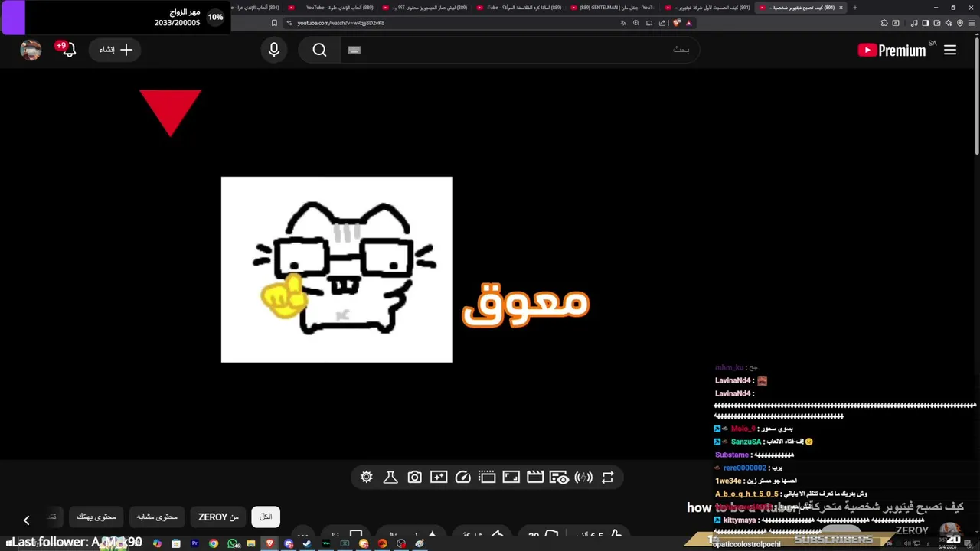Click the browser address bar URL
Image resolution: width=980 pixels, height=551 pixels.
tap(341, 23)
